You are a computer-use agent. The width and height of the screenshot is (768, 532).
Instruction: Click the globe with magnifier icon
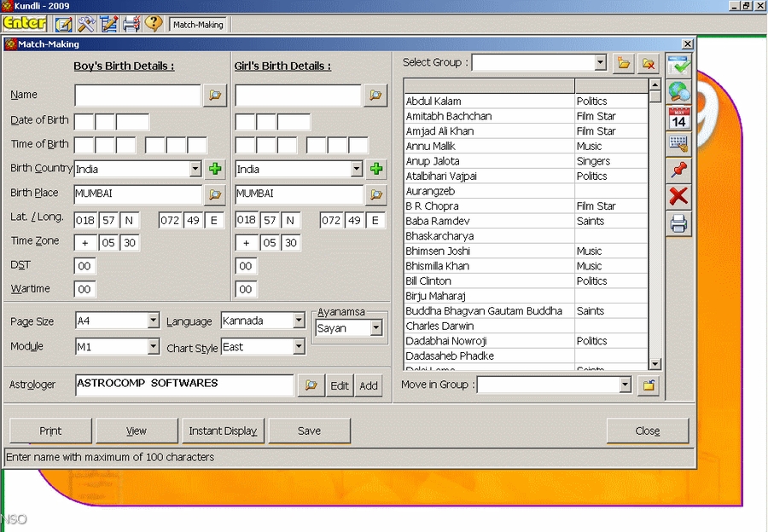coord(679,90)
